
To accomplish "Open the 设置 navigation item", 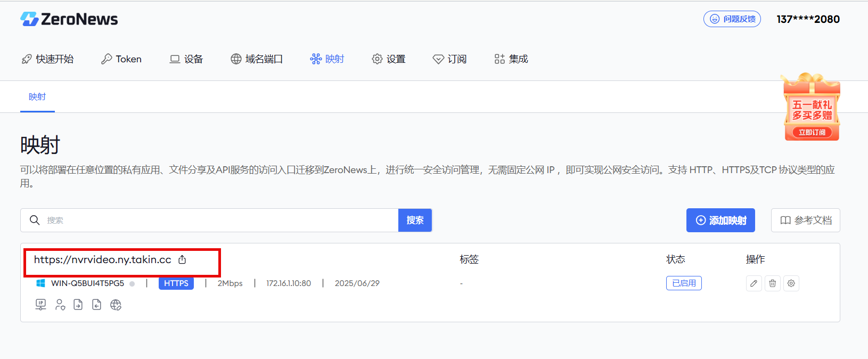I will click(389, 59).
